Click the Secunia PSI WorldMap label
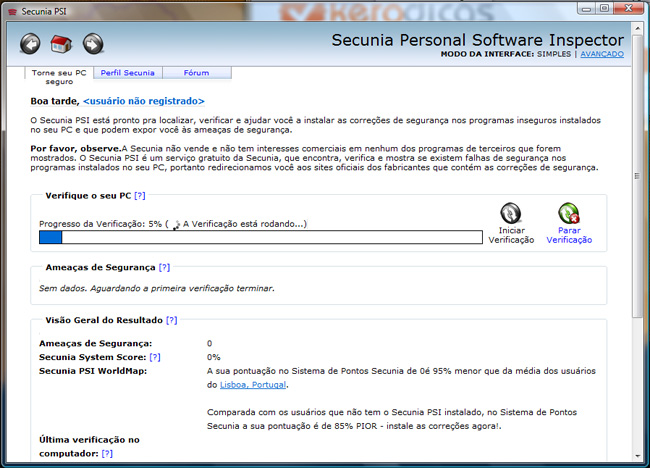Screen dimensions: 650x468 click(x=93, y=371)
